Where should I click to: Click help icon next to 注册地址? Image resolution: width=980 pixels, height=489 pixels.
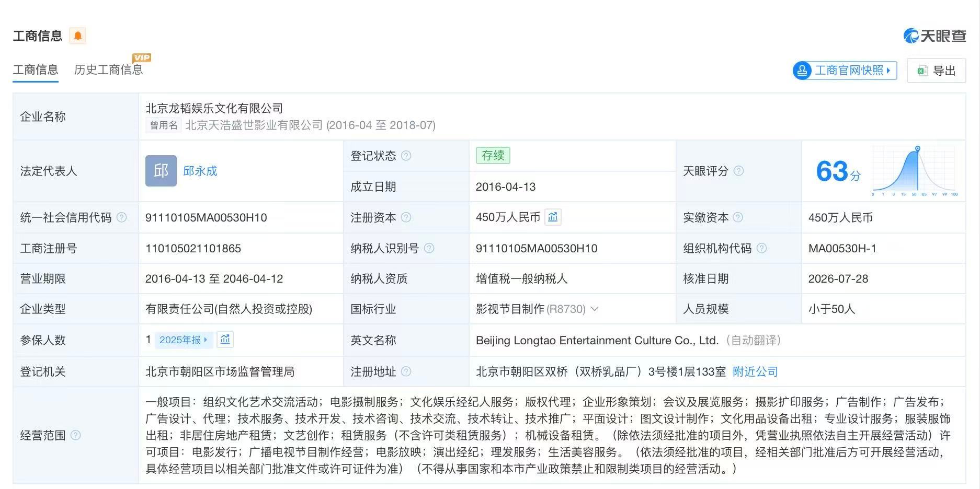click(x=406, y=371)
